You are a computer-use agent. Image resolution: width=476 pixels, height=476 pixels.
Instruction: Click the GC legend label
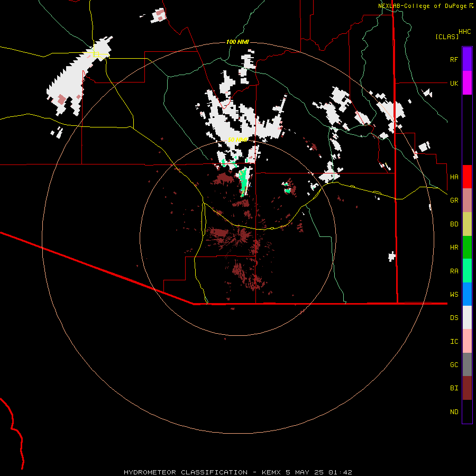coord(454,364)
